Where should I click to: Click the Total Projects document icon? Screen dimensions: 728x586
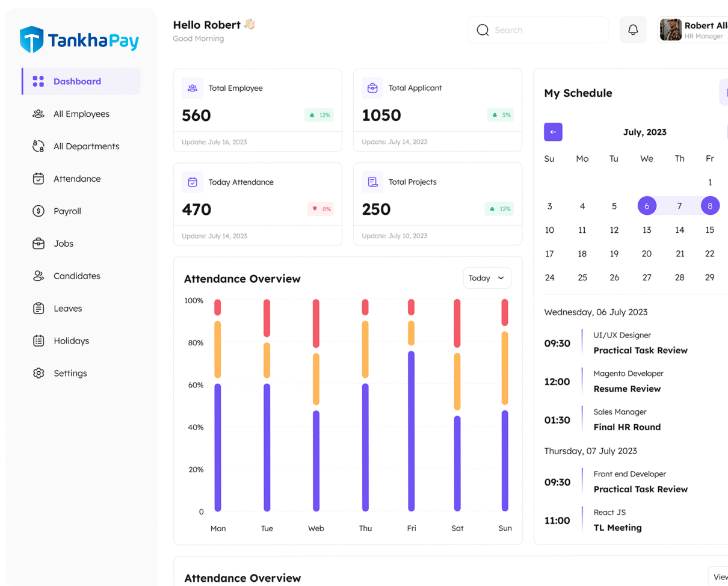pos(372,182)
